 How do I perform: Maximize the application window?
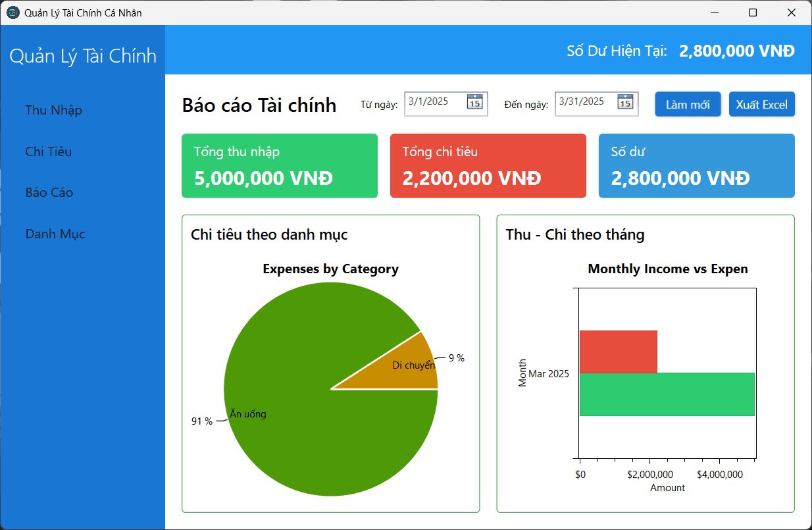[753, 13]
